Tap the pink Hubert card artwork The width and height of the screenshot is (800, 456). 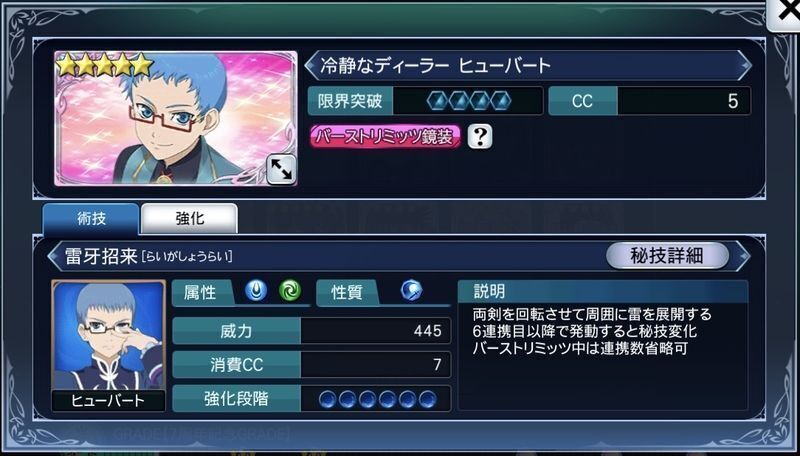pos(176,118)
